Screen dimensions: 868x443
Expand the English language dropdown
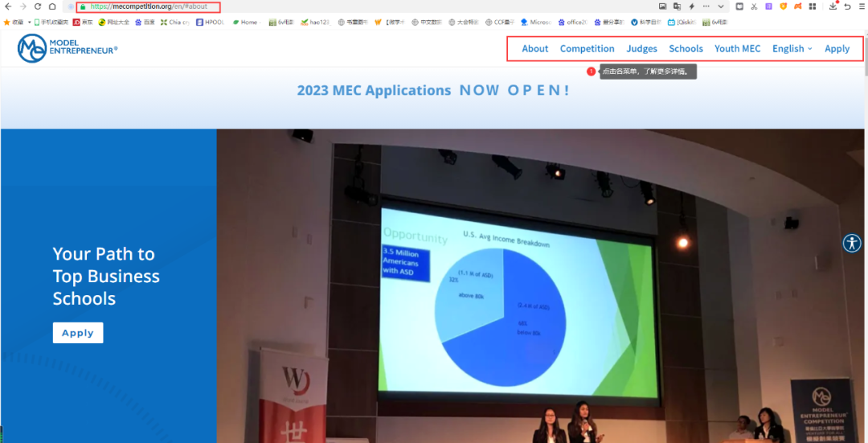pos(792,48)
